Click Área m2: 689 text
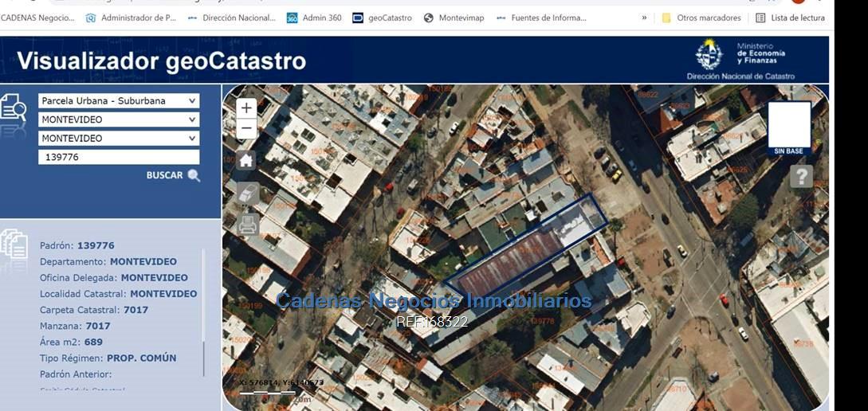Screen dimensions: 868x411 (x=71, y=342)
